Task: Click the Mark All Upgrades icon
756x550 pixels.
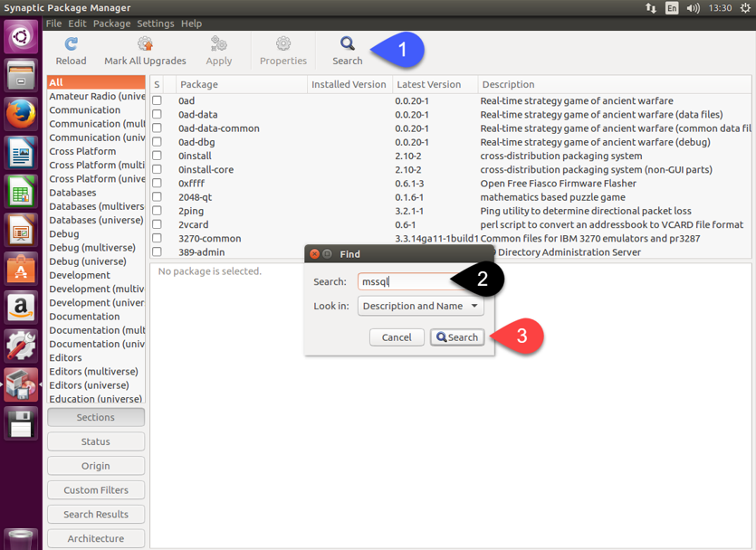Action: (x=145, y=44)
